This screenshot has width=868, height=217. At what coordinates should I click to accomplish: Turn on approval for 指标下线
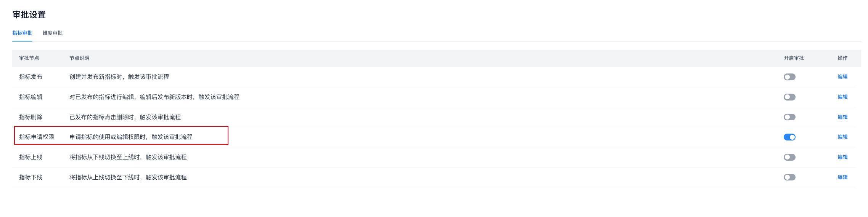click(789, 177)
